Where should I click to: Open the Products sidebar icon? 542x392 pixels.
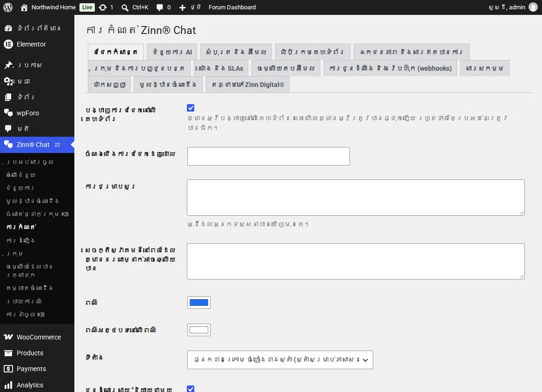(x=8, y=353)
